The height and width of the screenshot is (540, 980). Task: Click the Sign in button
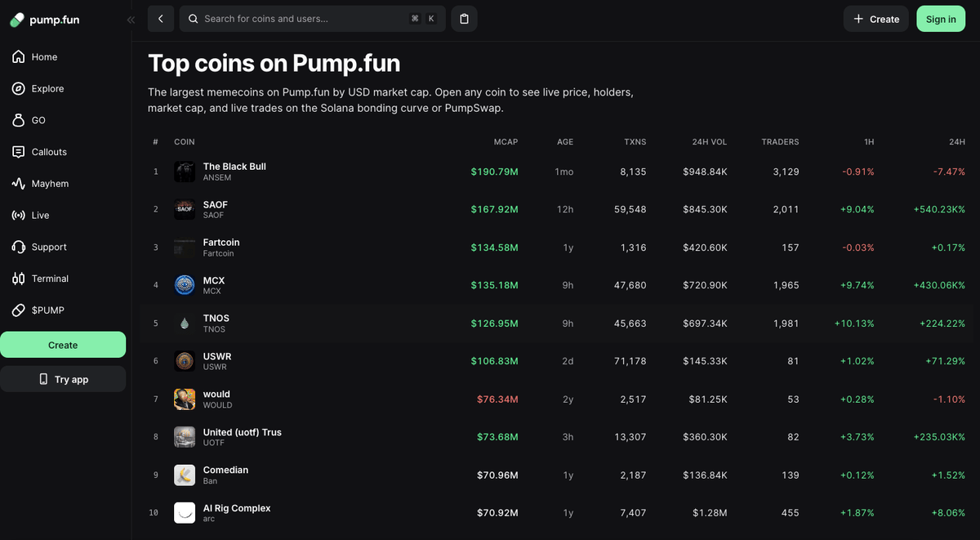click(x=941, y=19)
